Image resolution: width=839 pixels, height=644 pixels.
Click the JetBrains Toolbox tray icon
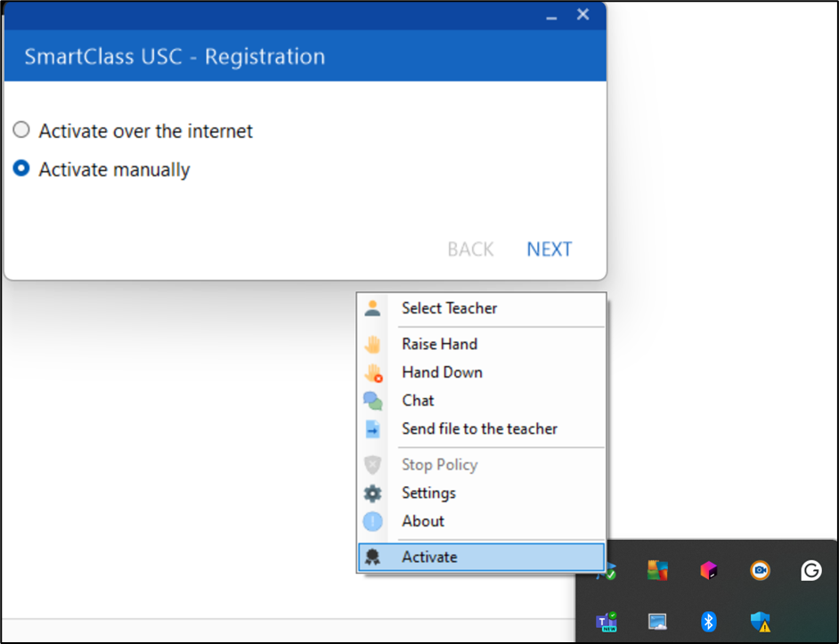(709, 571)
